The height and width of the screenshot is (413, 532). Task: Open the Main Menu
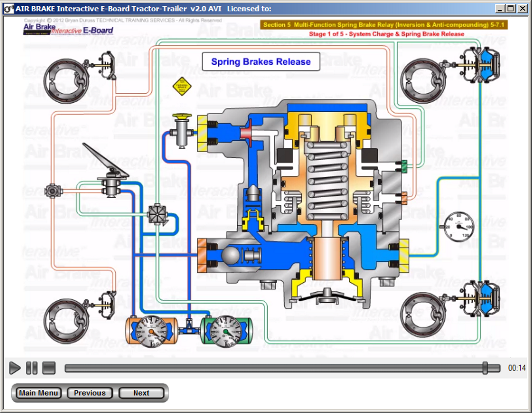tap(38, 393)
